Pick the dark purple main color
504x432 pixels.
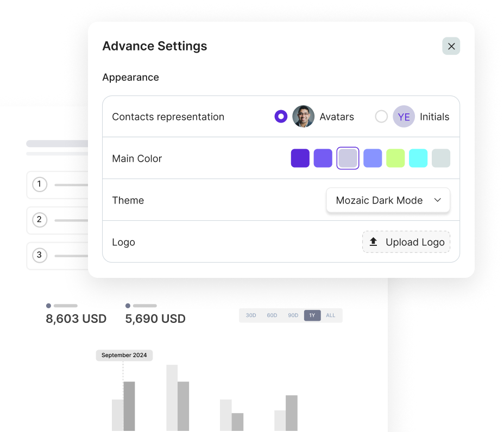[300, 158]
